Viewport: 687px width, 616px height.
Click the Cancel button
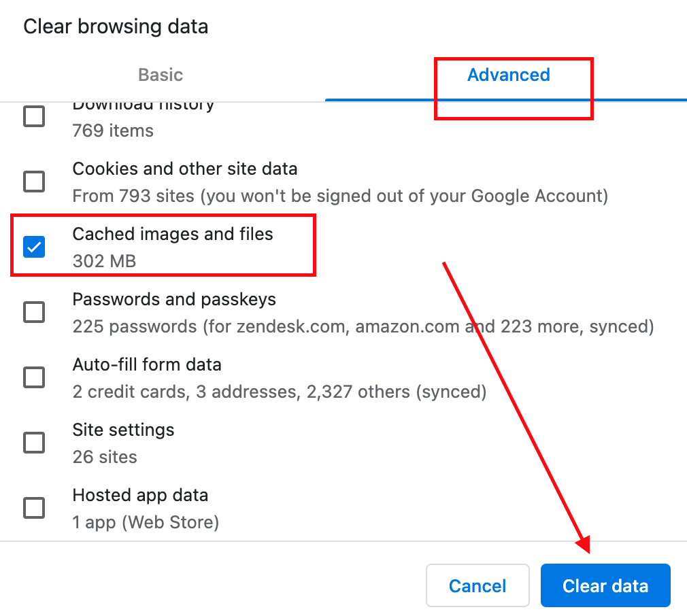coord(477,585)
